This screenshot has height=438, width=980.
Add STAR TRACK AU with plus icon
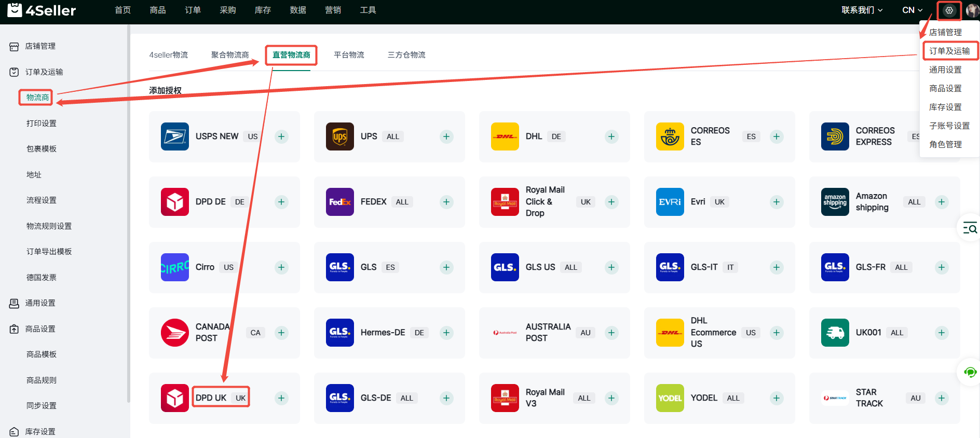pyautogui.click(x=942, y=398)
